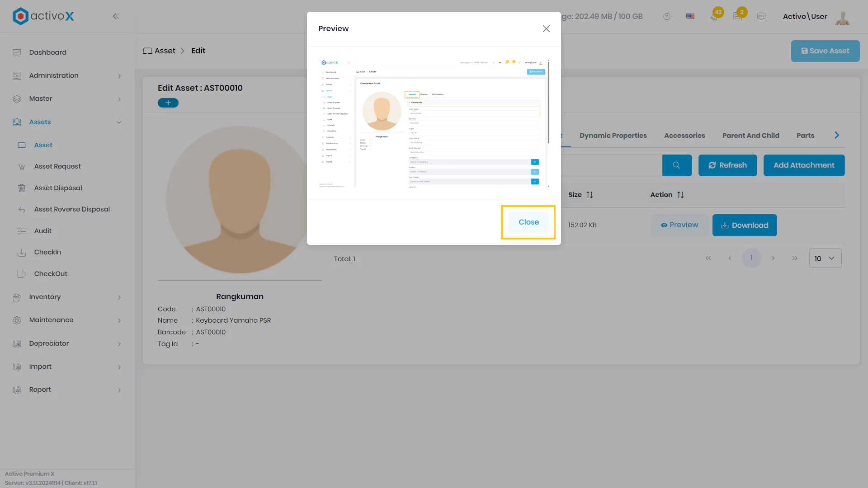The height and width of the screenshot is (488, 868).
Task: Click the Asset Disposal trash icon
Action: pyautogui.click(x=21, y=188)
